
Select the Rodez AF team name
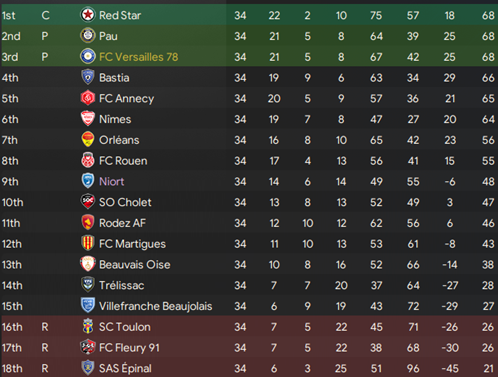coord(122,223)
